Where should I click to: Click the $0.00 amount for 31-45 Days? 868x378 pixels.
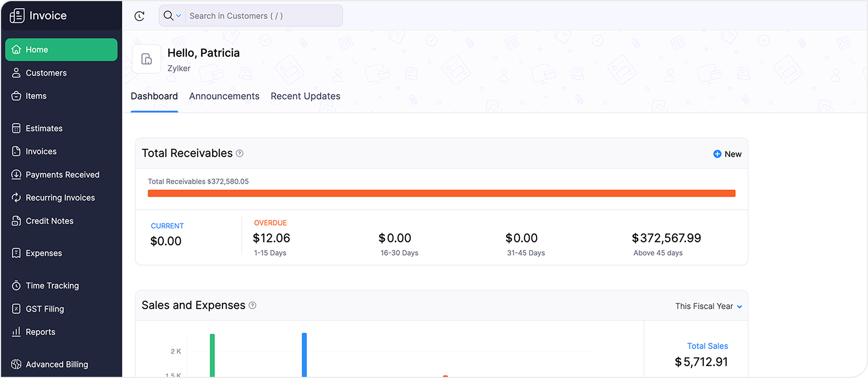pyautogui.click(x=521, y=238)
